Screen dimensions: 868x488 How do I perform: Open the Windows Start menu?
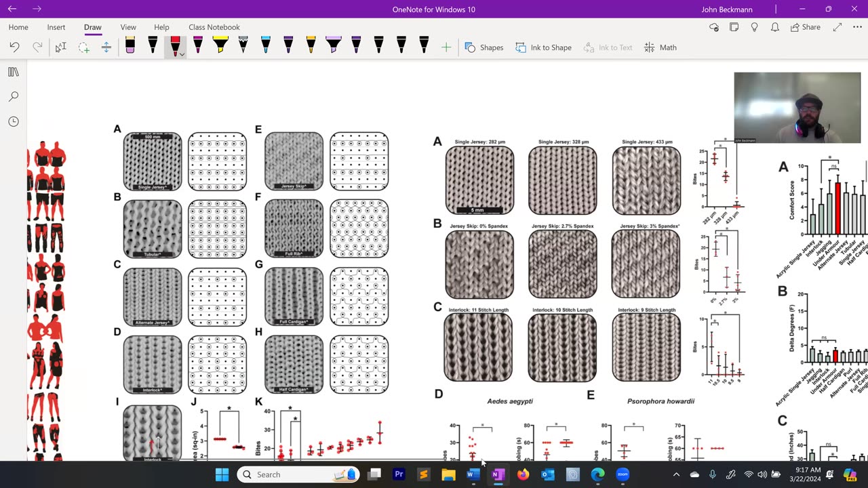pyautogui.click(x=222, y=474)
